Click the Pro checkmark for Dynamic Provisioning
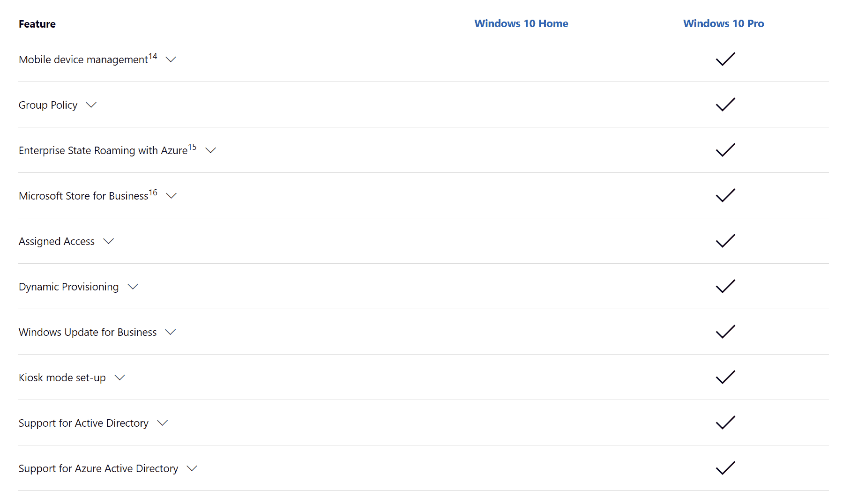The height and width of the screenshot is (504, 850). [x=725, y=286]
